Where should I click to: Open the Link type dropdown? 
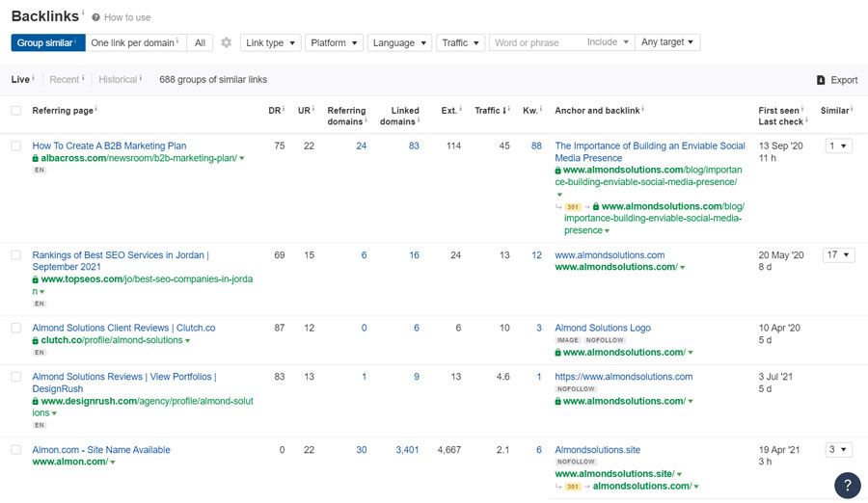point(271,42)
